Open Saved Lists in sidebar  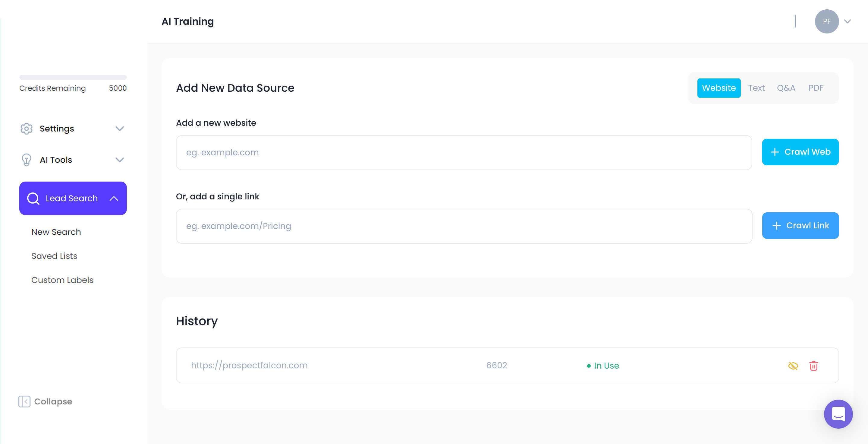coord(54,256)
